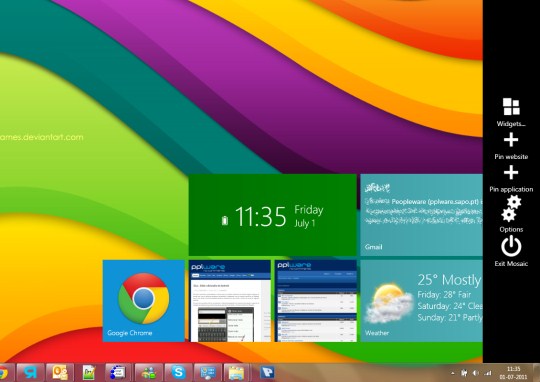The width and height of the screenshot is (540, 382).
Task: Open the green notepad editor taskbar icon
Action: tap(89, 373)
